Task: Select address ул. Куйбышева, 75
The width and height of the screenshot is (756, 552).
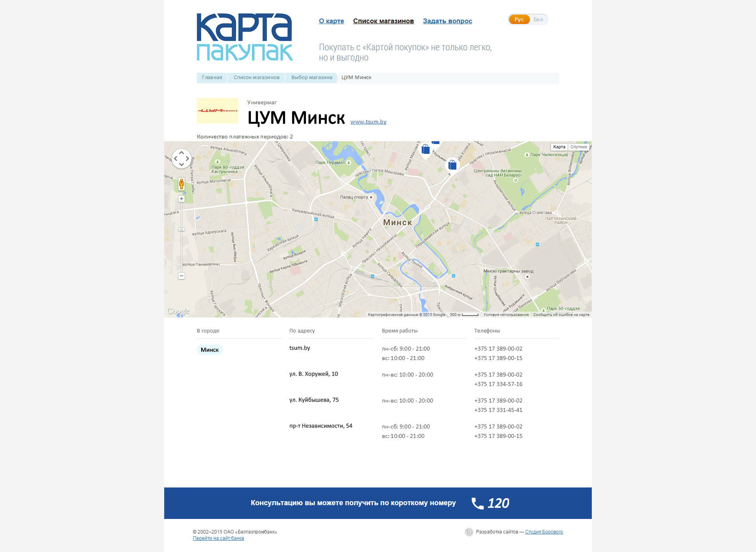Action: pos(314,400)
